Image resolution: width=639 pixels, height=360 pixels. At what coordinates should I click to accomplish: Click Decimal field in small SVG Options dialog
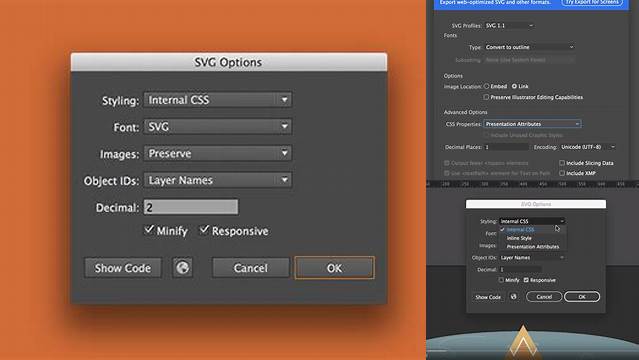tap(520, 269)
